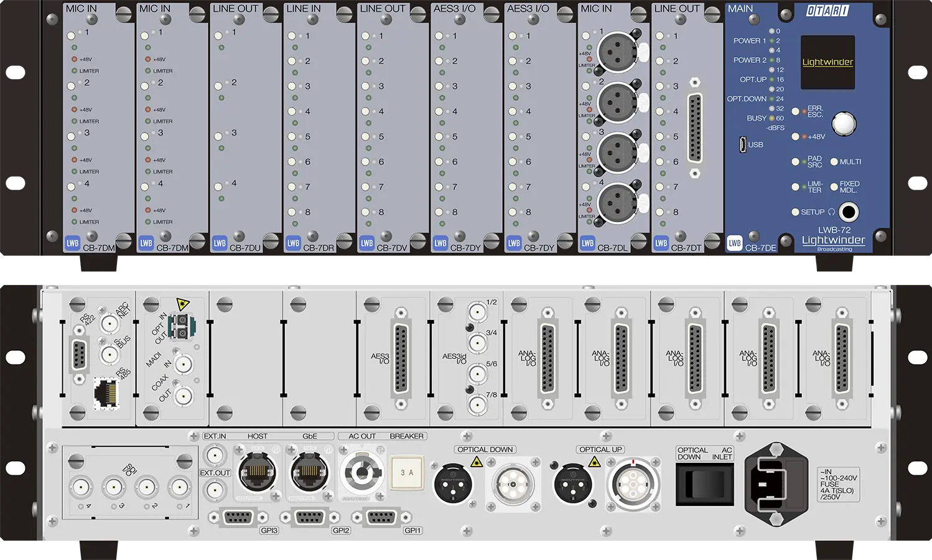Viewport: 932px width, 560px height.
Task: Click the HOST etherCON port
Action: [x=257, y=472]
